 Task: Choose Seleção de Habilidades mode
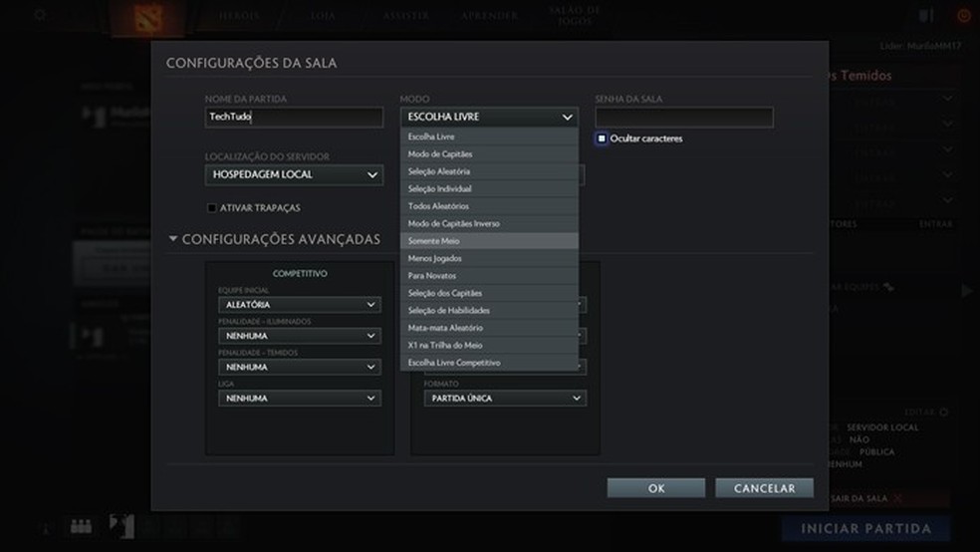pyautogui.click(x=489, y=311)
